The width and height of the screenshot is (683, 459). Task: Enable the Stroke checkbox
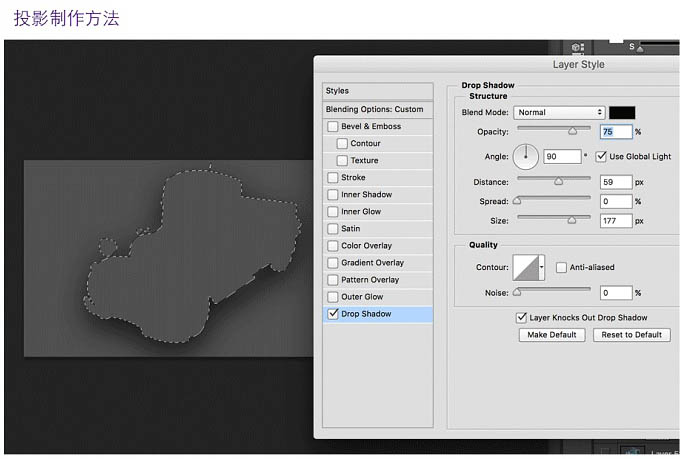[x=333, y=178]
